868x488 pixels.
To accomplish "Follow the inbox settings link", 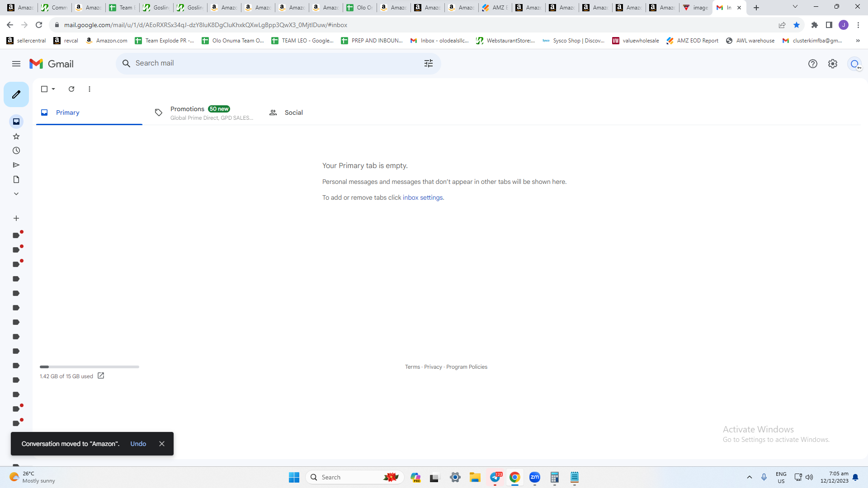I will 423,197.
